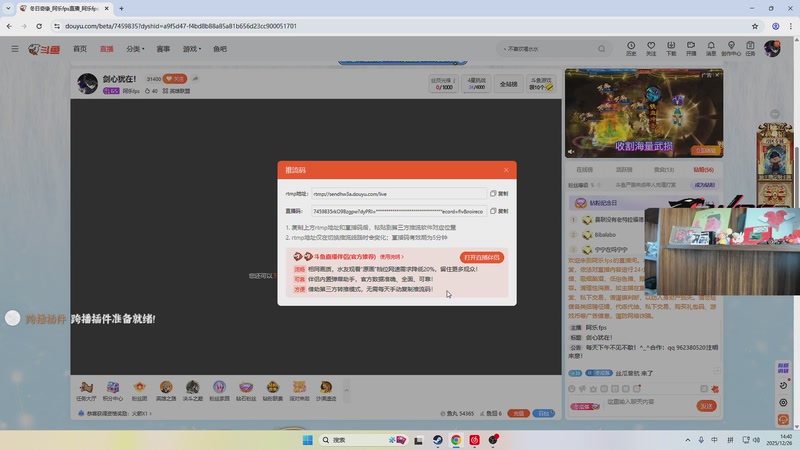
Task: Click the search magnifier icon
Action: coord(602,49)
